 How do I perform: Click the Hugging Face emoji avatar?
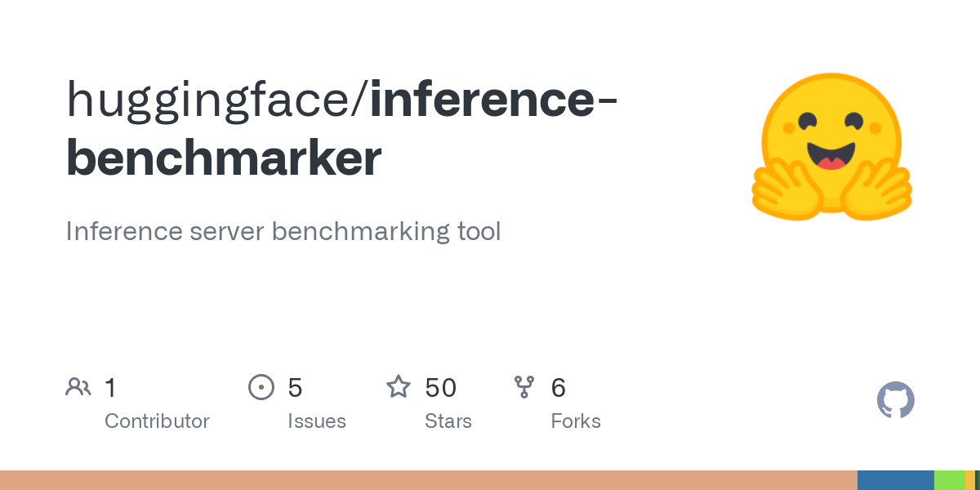click(831, 147)
